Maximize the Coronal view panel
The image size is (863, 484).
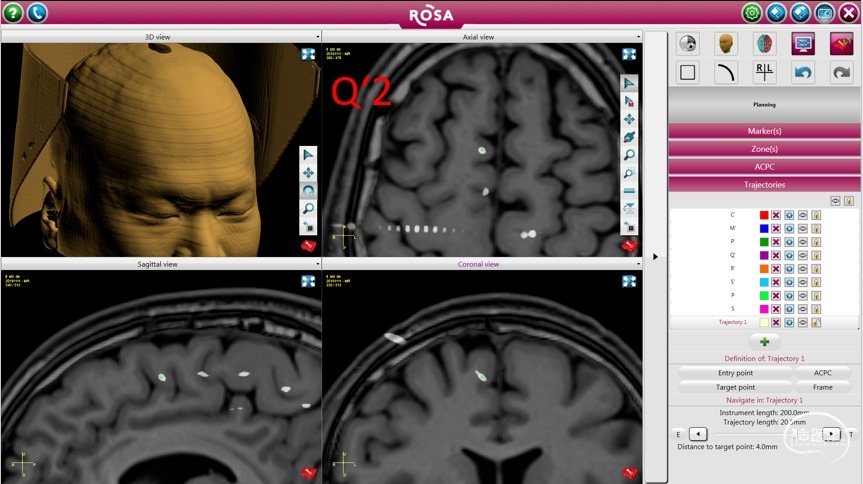point(629,281)
